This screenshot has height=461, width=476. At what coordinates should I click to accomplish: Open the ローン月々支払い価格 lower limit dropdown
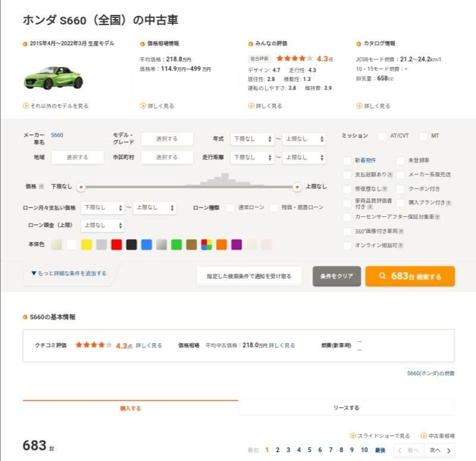pos(102,207)
